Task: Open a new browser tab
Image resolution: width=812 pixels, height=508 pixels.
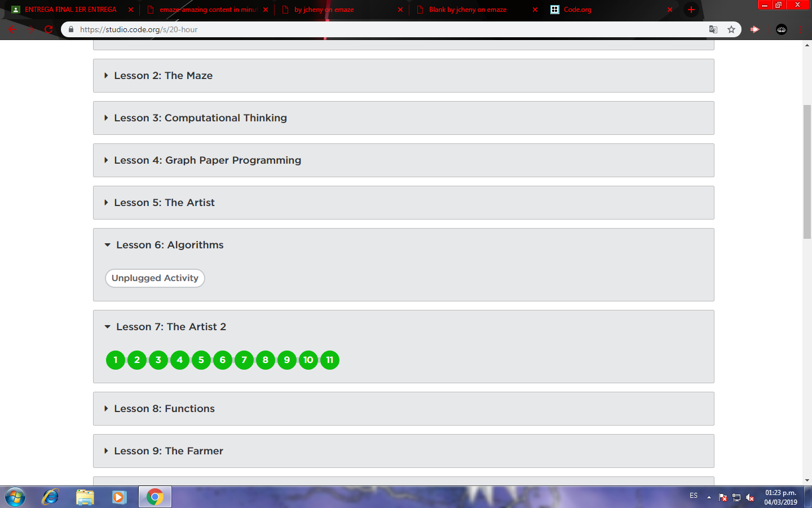Action: [x=691, y=10]
